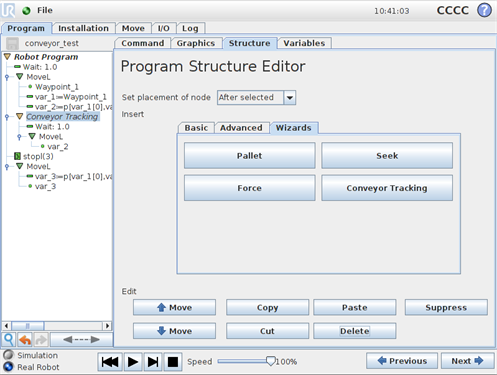Insert a Pallet wizard node
Image resolution: width=497 pixels, height=375 pixels.
pos(249,156)
